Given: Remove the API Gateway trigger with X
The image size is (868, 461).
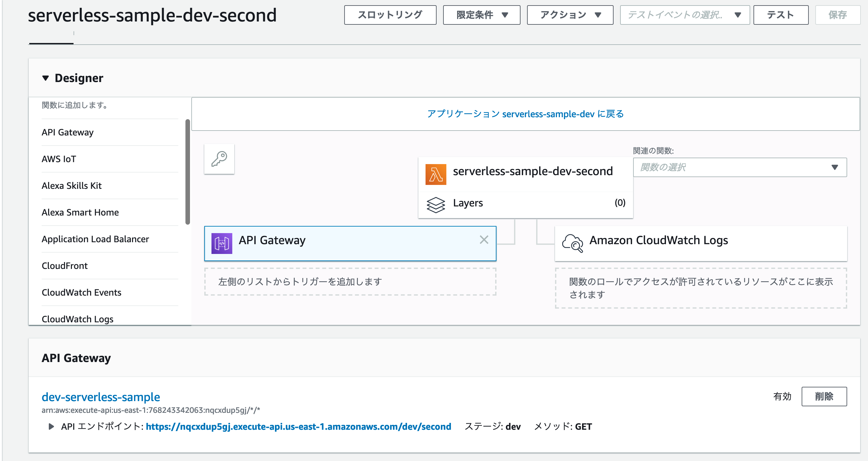Looking at the screenshot, I should 484,240.
